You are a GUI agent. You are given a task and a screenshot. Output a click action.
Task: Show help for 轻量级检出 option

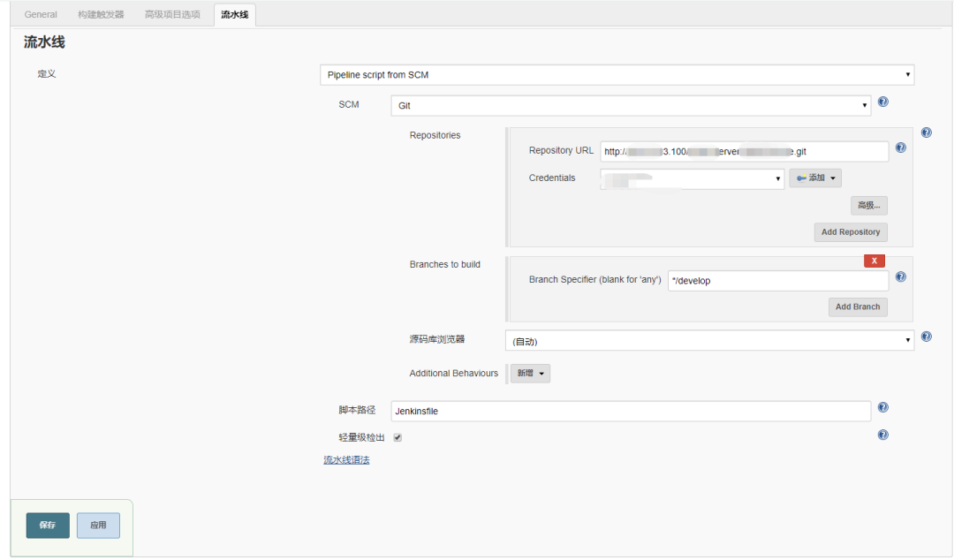[x=883, y=435]
